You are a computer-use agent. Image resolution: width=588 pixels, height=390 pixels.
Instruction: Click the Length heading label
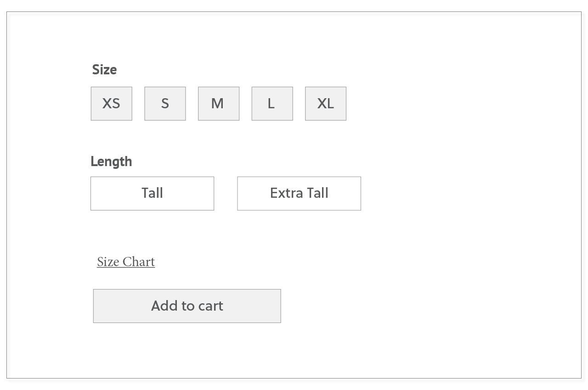point(111,162)
